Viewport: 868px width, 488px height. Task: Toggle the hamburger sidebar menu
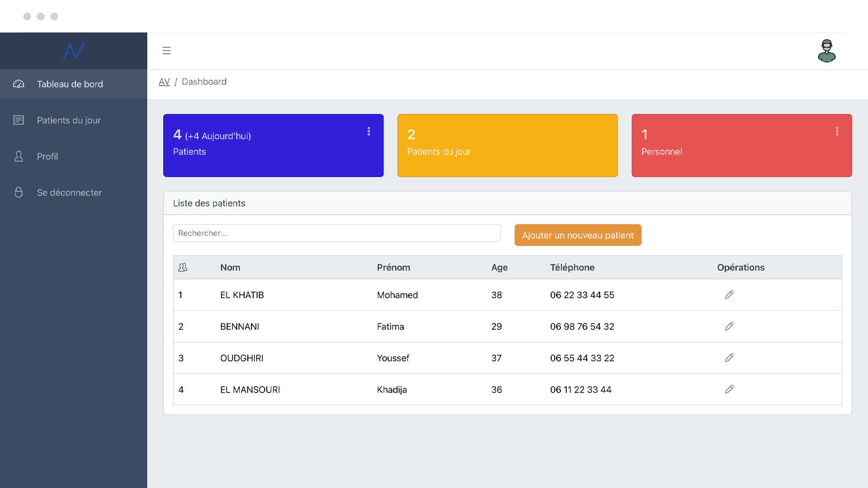tap(167, 50)
